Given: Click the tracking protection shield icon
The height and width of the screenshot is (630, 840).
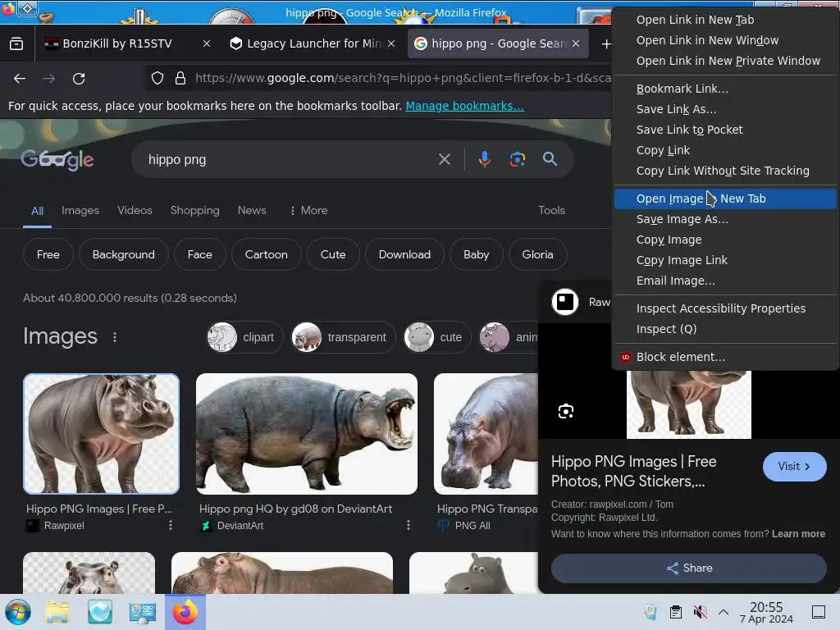Looking at the screenshot, I should [x=157, y=78].
